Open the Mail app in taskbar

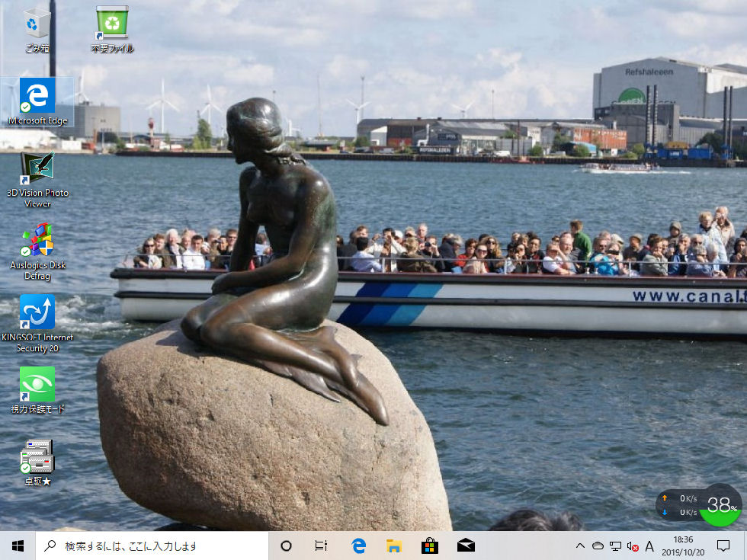pos(466,546)
